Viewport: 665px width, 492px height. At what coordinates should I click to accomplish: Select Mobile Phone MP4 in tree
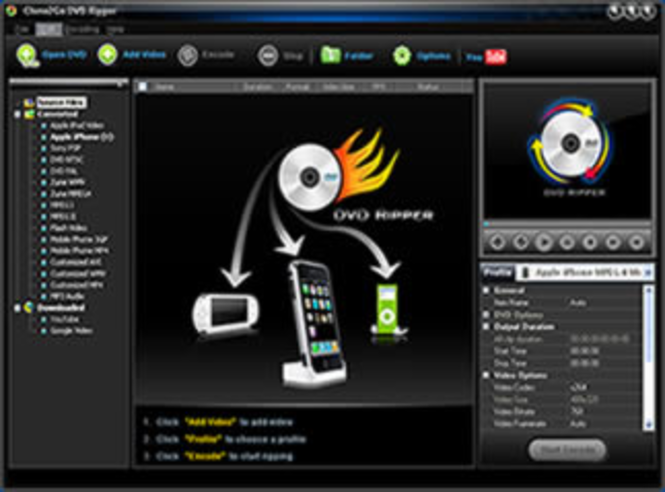[x=79, y=251]
